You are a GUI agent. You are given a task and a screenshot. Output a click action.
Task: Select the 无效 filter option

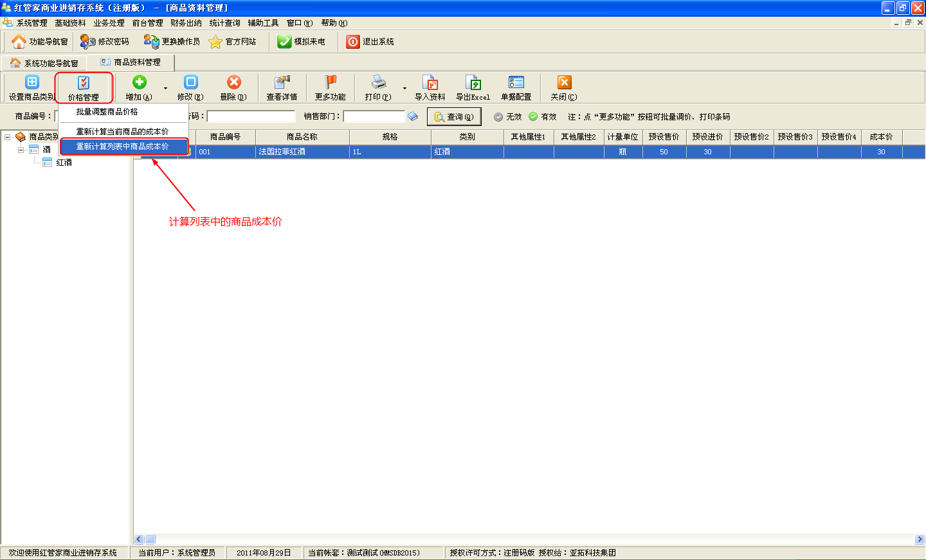point(498,117)
